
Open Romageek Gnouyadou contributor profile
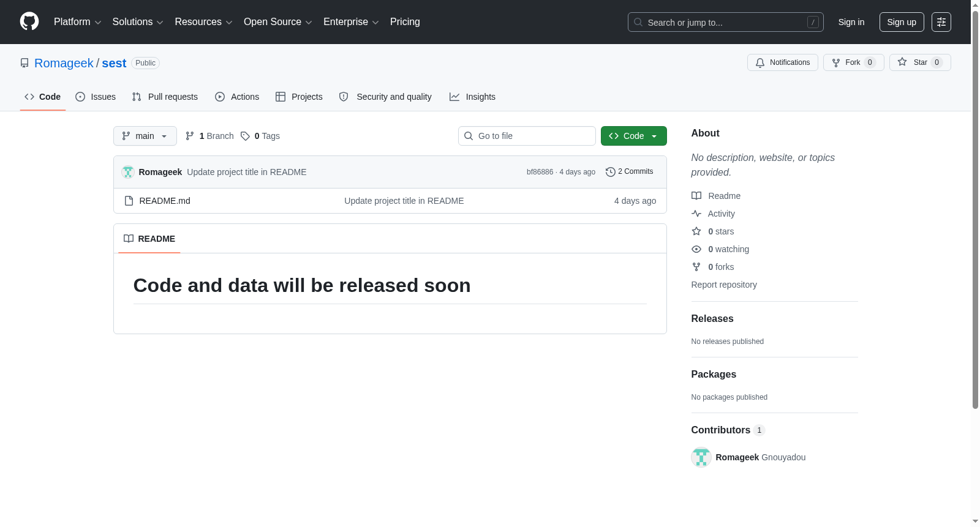[x=761, y=457]
